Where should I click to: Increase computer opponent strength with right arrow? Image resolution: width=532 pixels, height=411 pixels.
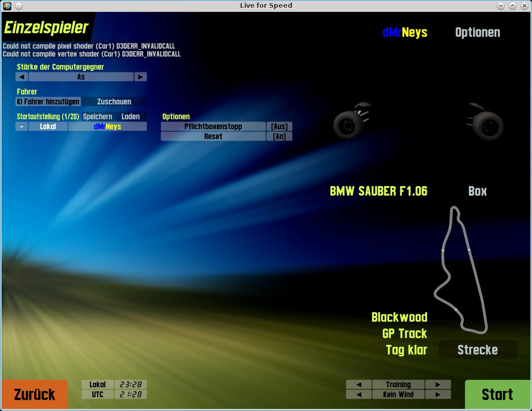[x=140, y=77]
